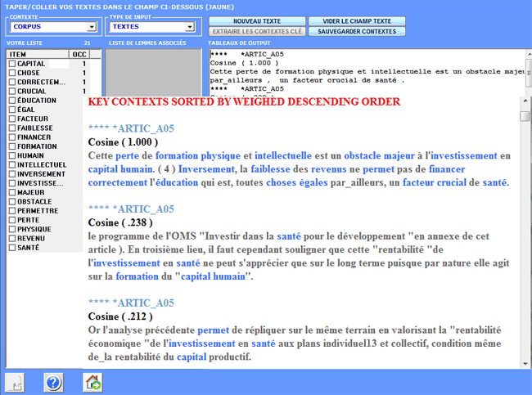
Task: Select the INTELLECTUEL list item
Action: click(x=42, y=164)
